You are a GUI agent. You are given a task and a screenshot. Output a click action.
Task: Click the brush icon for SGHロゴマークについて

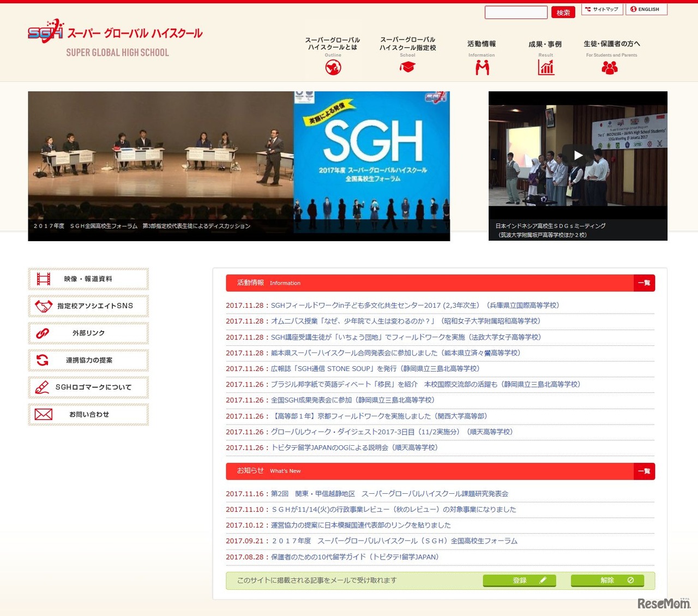42,387
